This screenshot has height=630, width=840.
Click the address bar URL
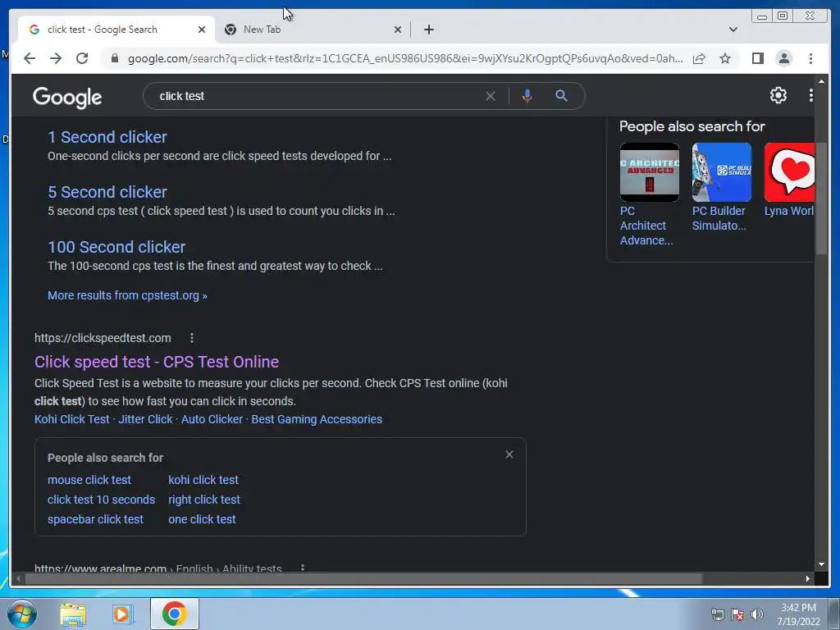pos(405,58)
